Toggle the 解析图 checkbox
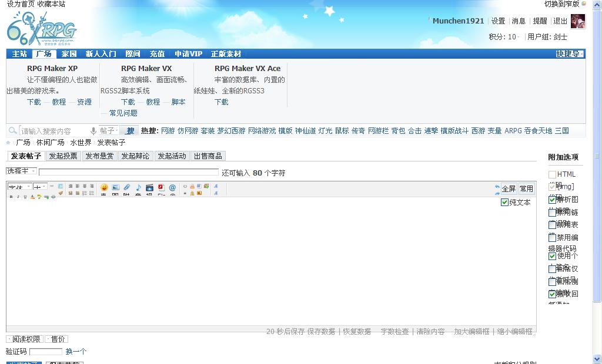The height and width of the screenshot is (364, 602). tap(552, 200)
